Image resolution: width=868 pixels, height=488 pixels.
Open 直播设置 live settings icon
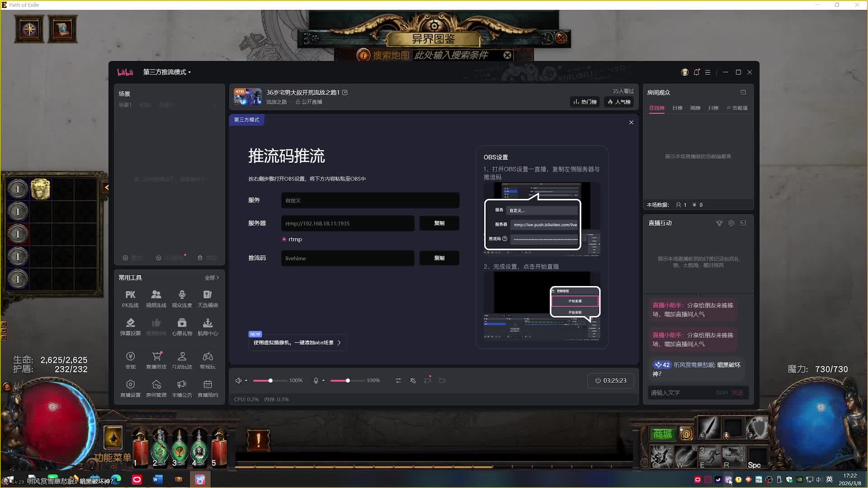(x=130, y=385)
